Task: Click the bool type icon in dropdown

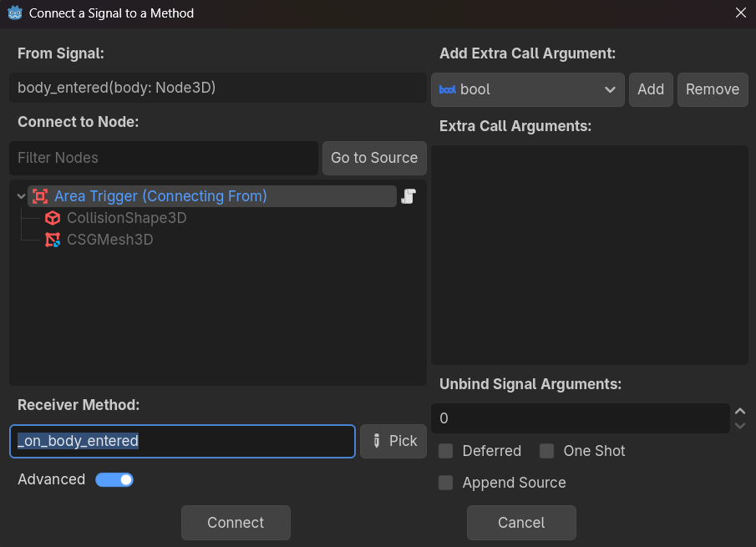Action: point(448,89)
